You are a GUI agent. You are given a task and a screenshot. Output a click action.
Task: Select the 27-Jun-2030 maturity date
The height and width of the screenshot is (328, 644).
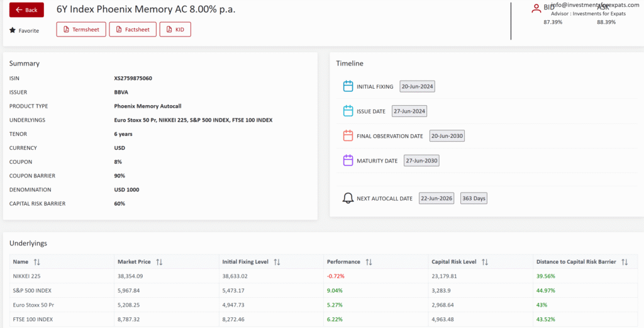coord(421,161)
